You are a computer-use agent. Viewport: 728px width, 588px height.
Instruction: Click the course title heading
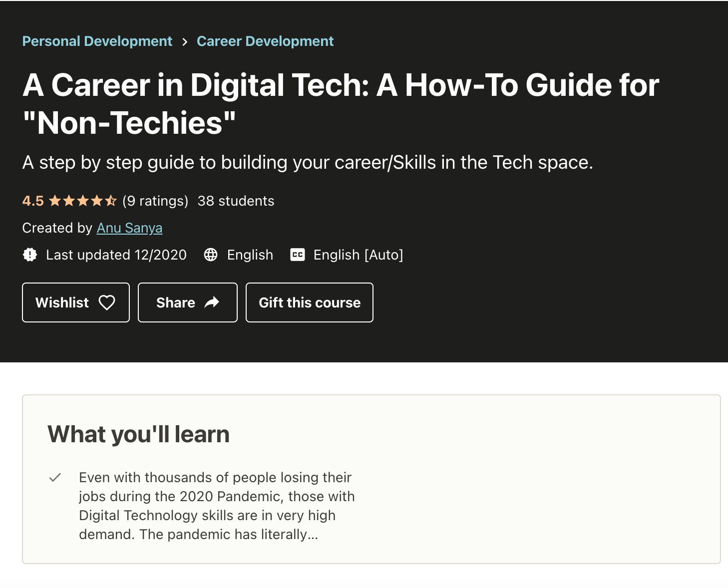[341, 104]
